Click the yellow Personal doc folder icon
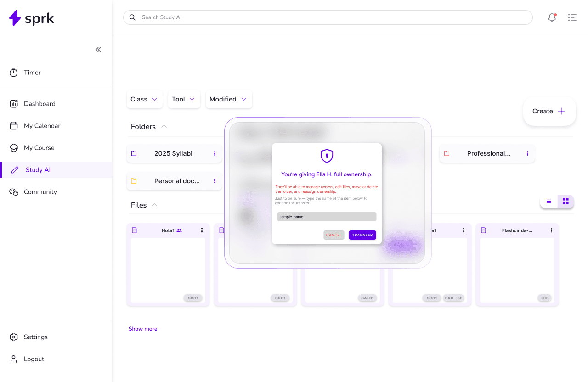Screen dimensions: 588x382 point(134,181)
